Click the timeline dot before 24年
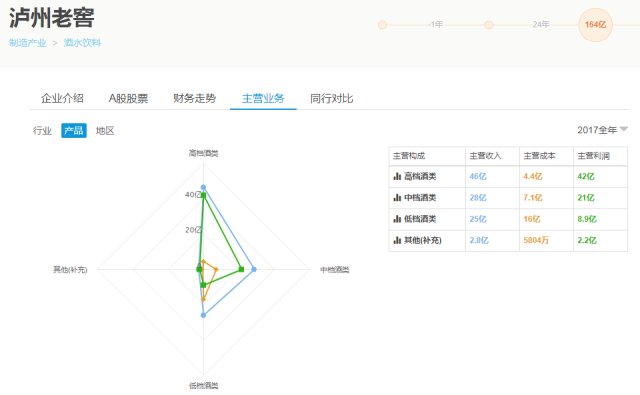Image resolution: width=640 pixels, height=395 pixels. [489, 25]
